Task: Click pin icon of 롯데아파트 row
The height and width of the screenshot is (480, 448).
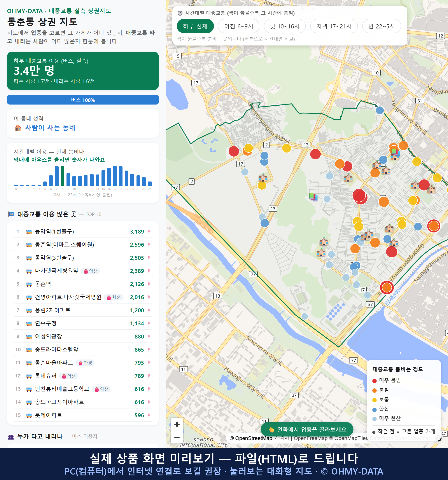Action: [149, 415]
